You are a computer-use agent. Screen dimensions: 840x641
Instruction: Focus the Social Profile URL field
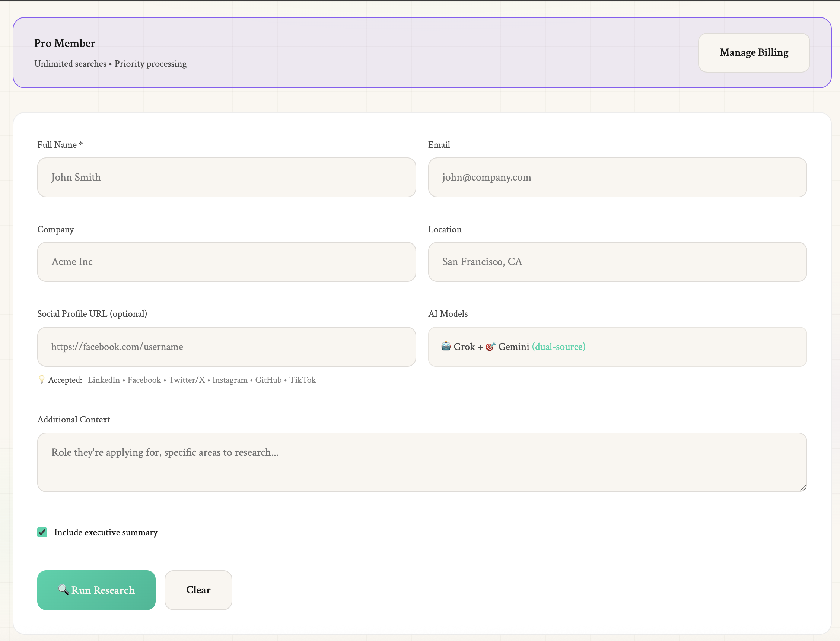coord(226,347)
